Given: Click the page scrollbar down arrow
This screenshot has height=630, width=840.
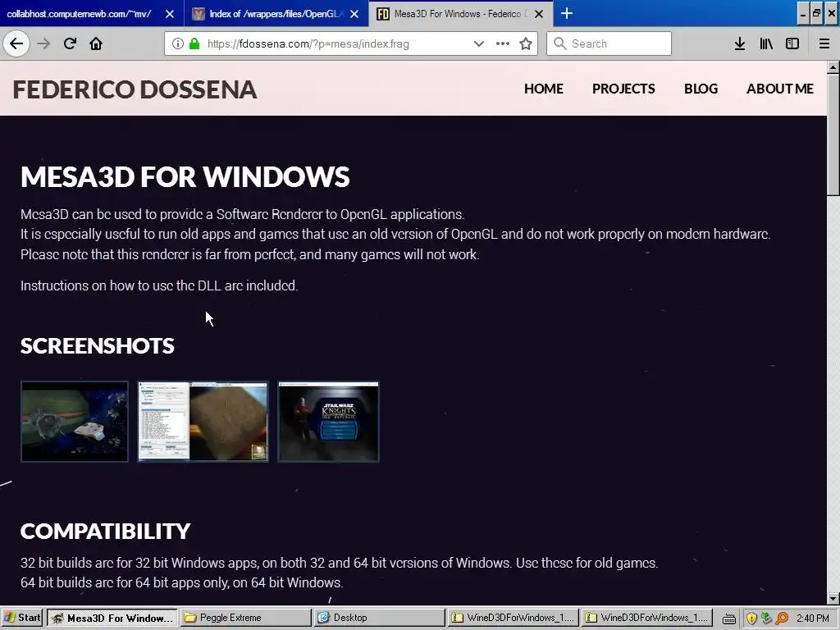Looking at the screenshot, I should (x=833, y=599).
